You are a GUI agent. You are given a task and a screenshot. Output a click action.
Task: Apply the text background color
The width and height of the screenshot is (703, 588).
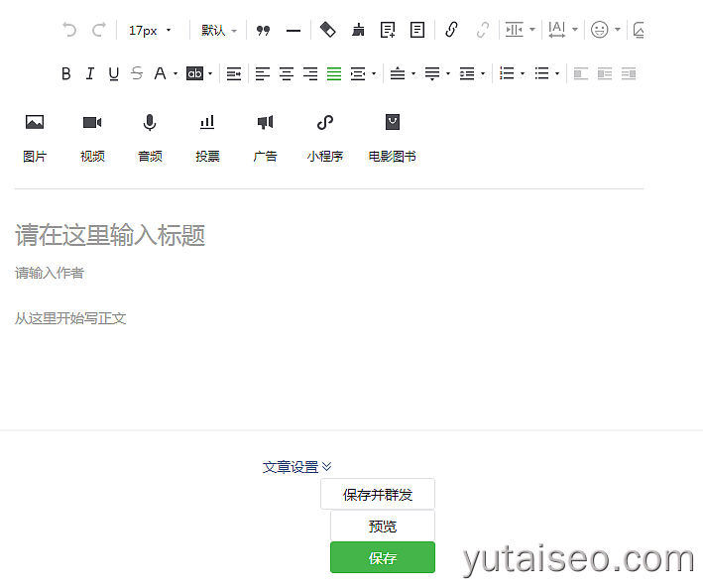[194, 73]
